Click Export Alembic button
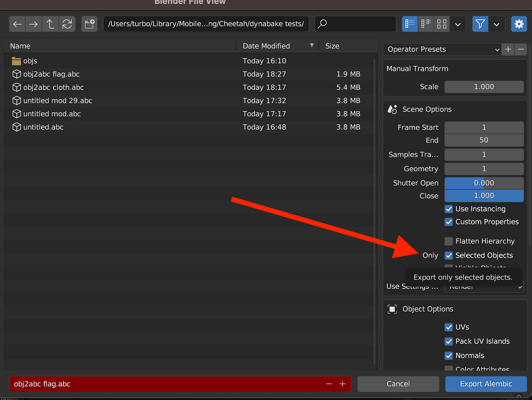 coord(486,384)
